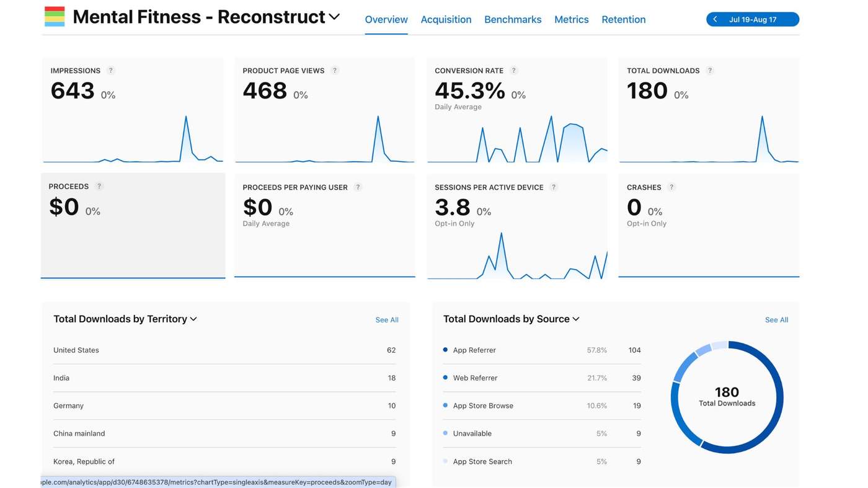The height and width of the screenshot is (488, 868).
Task: Expand the app name dropdown chevron
Action: coord(334,17)
